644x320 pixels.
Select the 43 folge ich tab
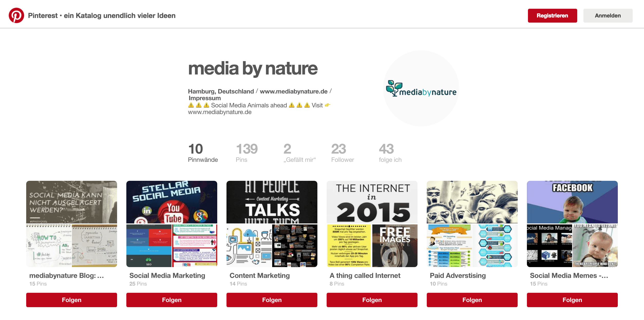coord(390,153)
